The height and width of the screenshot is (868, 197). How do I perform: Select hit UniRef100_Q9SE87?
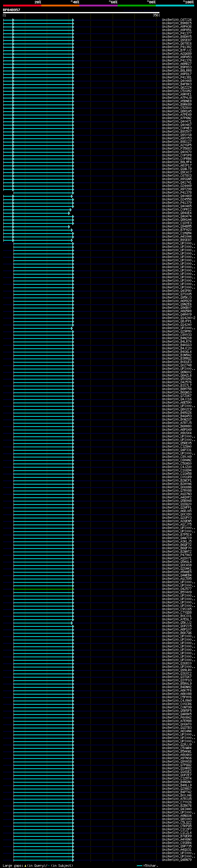click(177, 40)
